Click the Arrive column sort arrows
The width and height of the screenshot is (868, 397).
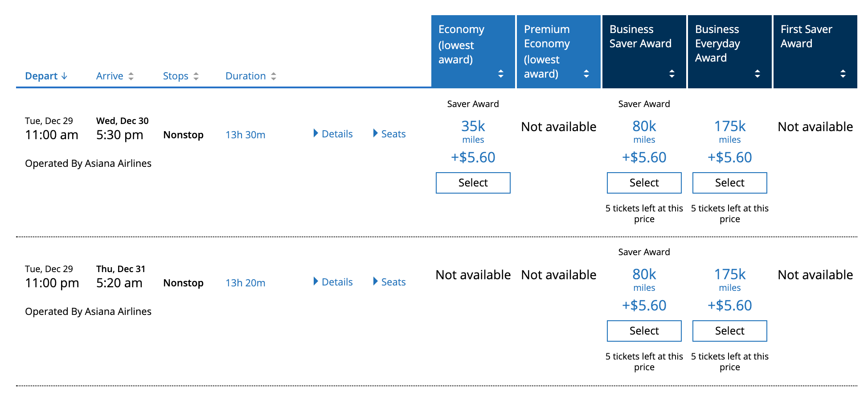[x=131, y=76]
